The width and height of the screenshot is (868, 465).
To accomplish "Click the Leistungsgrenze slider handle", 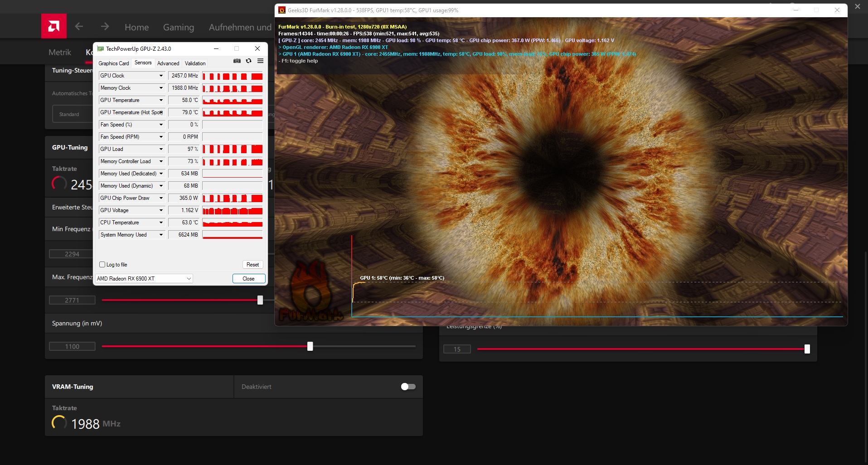I will (x=807, y=349).
